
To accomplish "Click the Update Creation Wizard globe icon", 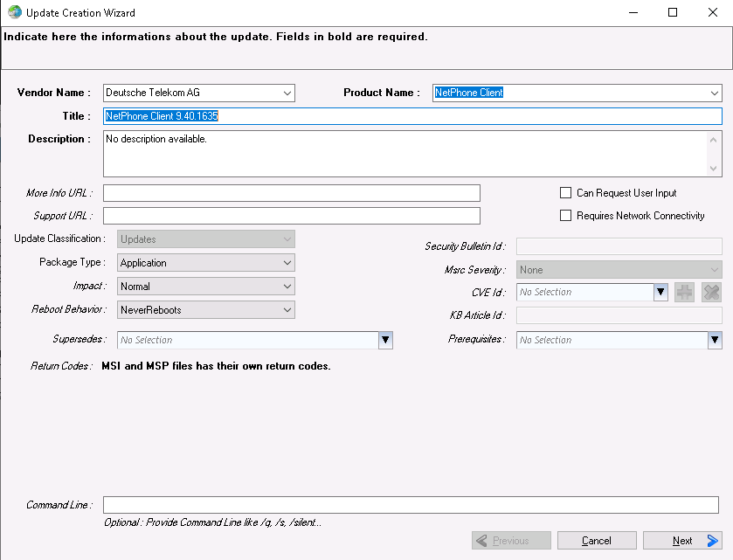I will (15, 12).
